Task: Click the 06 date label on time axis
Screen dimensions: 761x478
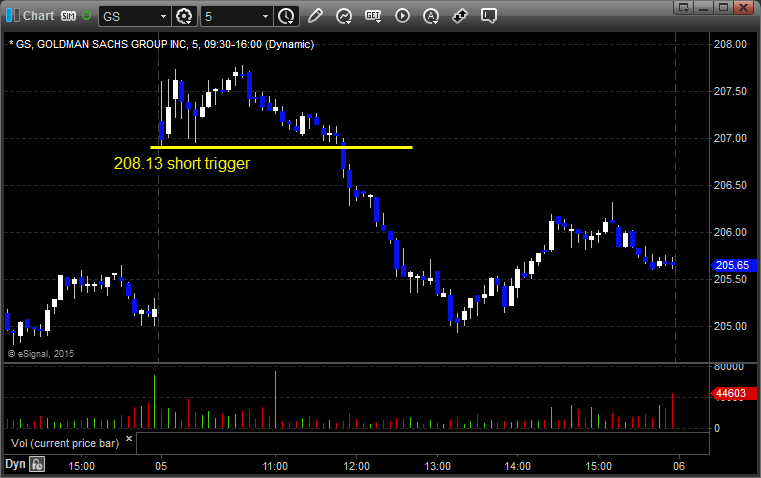Action: (x=679, y=466)
